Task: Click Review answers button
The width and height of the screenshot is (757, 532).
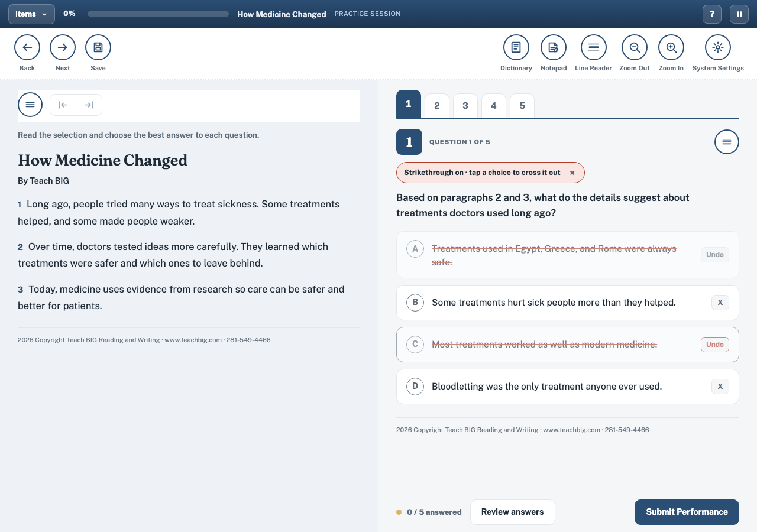Action: (512, 512)
